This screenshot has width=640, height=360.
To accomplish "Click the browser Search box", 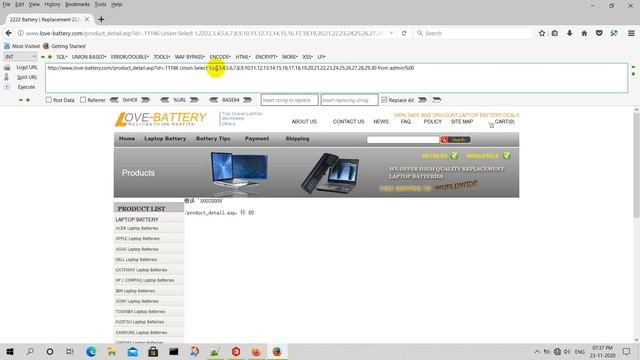I will tap(473, 33).
